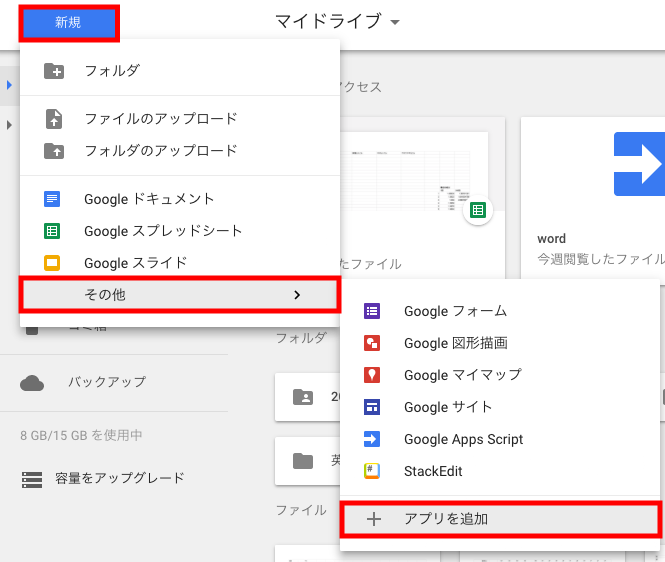Click the green Sheets badge on thumbnail
The width and height of the screenshot is (665, 562).
(478, 210)
